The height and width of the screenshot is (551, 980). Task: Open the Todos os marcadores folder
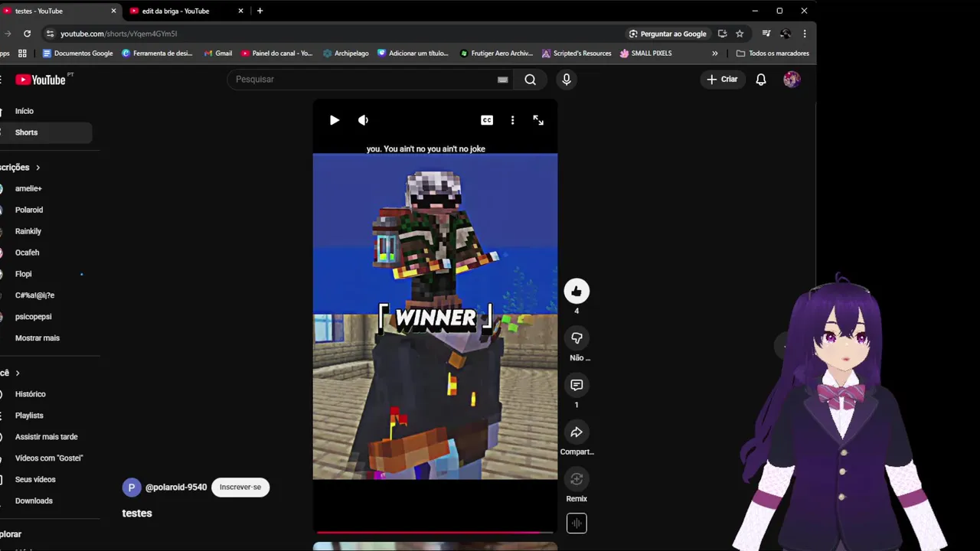773,54
